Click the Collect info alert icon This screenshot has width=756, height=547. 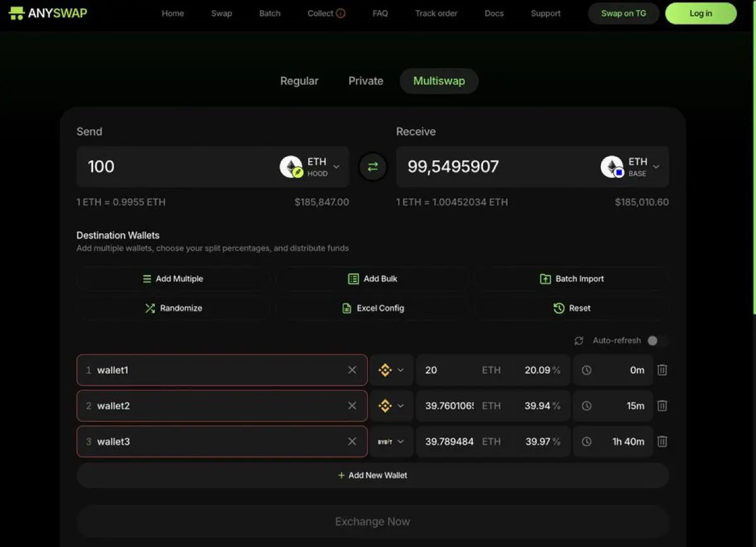click(x=341, y=13)
